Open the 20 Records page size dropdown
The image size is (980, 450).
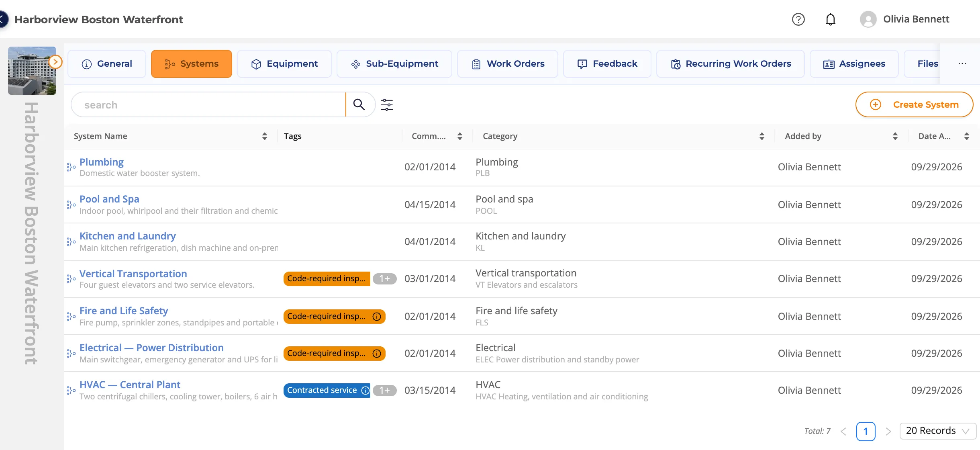click(x=938, y=431)
